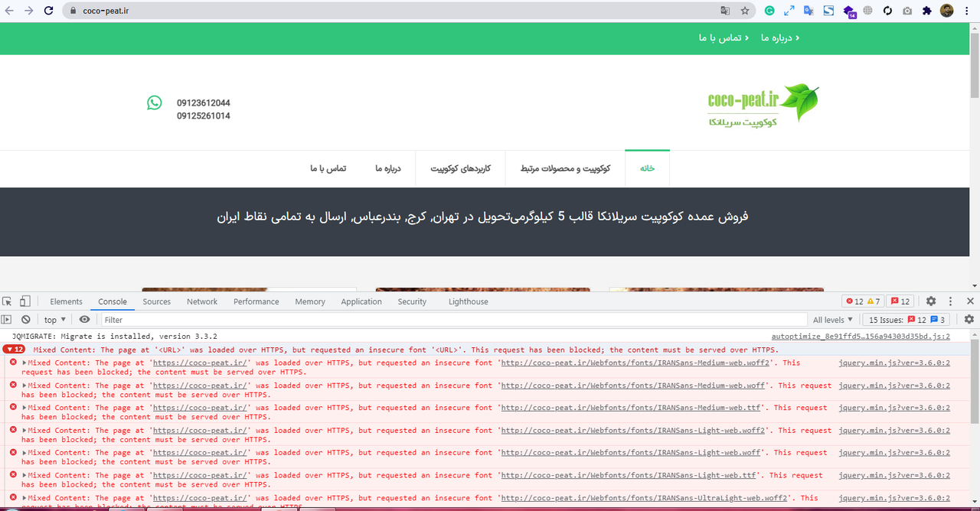980x511 pixels.
Task: Go back with the browser back arrow
Action: 10,11
